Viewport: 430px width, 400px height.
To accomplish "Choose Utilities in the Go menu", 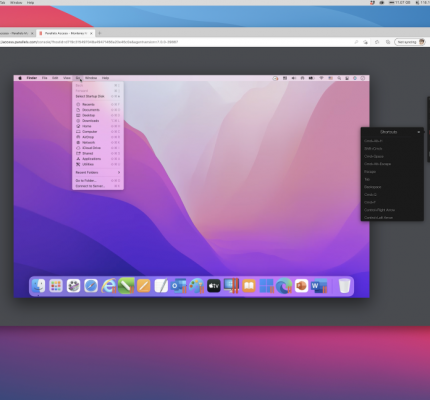I will (x=98, y=164).
